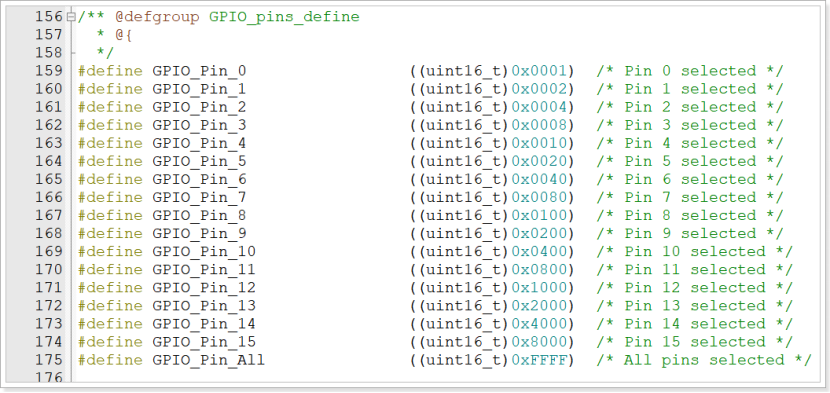Click the hex value 0x0400
Screen dimensions: 830x393
pos(539,252)
